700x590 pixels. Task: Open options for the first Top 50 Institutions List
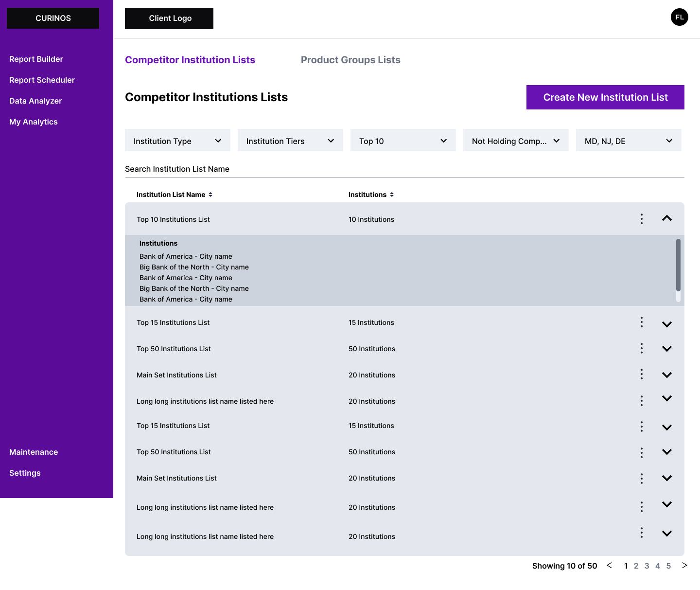pos(642,348)
